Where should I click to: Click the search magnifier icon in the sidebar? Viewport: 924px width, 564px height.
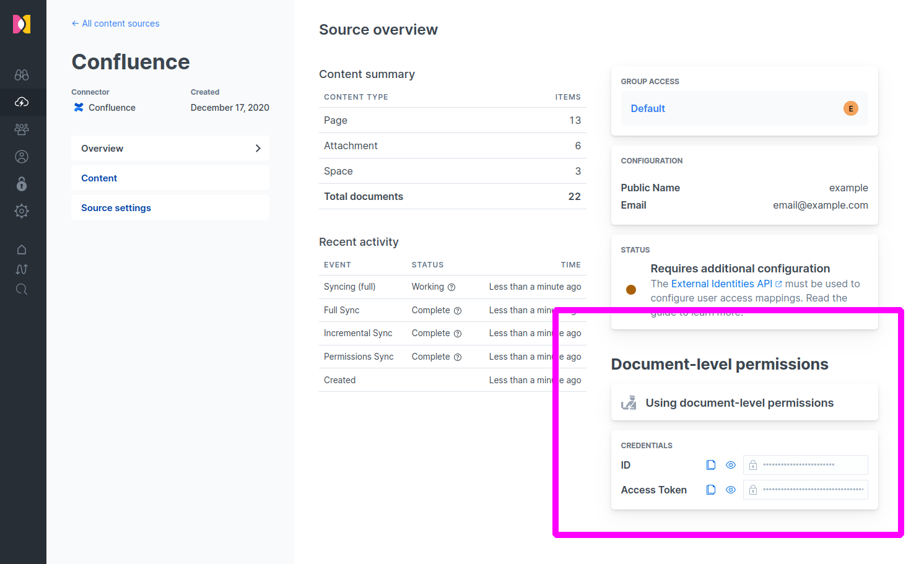coord(22,289)
